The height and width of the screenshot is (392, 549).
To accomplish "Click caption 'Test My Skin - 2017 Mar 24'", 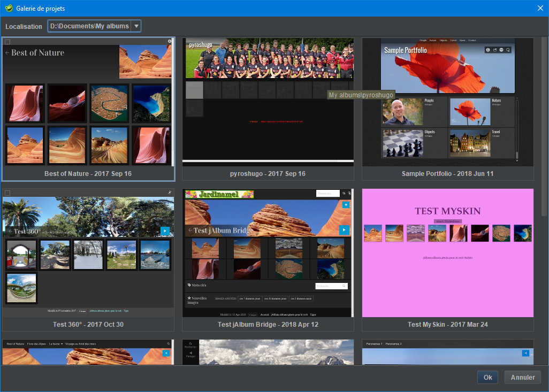I will pyautogui.click(x=448, y=325).
